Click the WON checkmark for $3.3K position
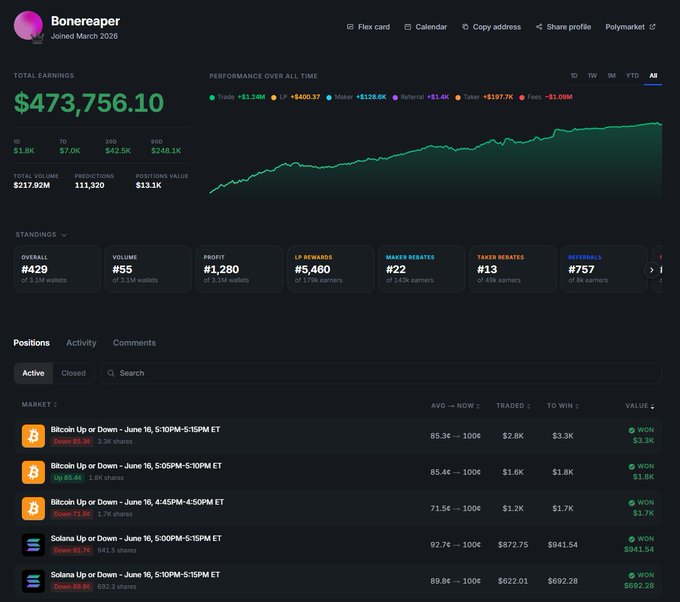 [x=631, y=430]
